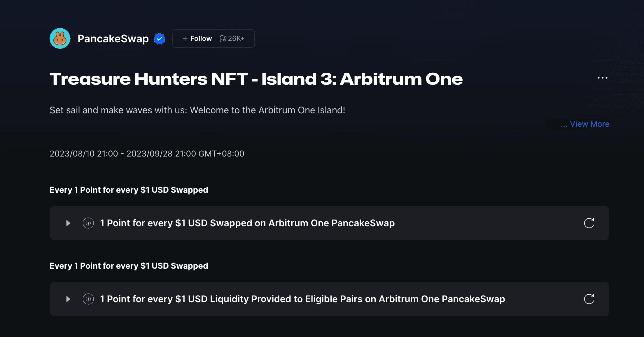Click the 'Set sail and make waves' description
Viewport: 644px width, 337px height.
[x=197, y=110]
